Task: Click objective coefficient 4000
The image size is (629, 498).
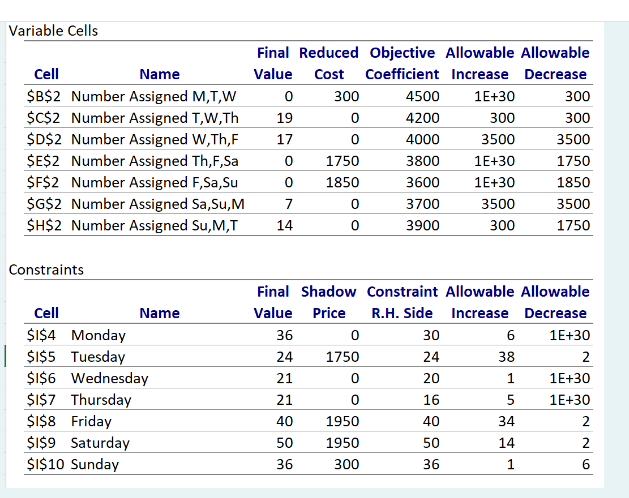Action: click(422, 139)
